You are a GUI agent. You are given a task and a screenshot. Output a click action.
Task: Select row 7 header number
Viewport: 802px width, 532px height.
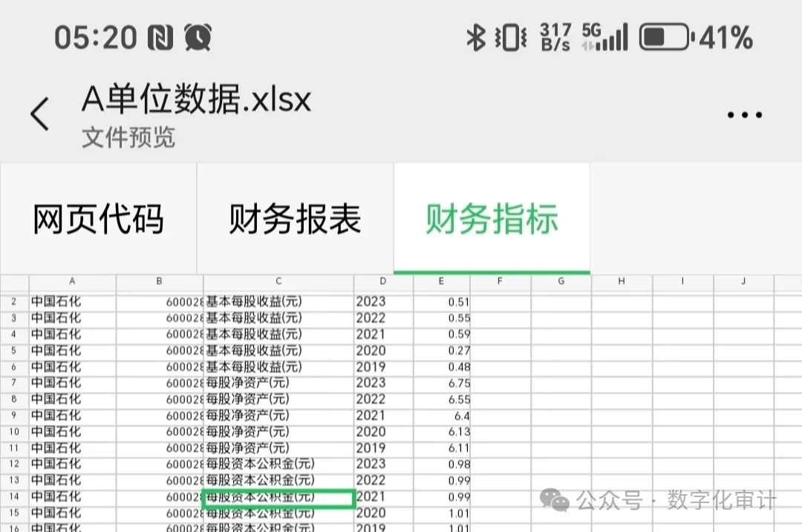(x=14, y=383)
